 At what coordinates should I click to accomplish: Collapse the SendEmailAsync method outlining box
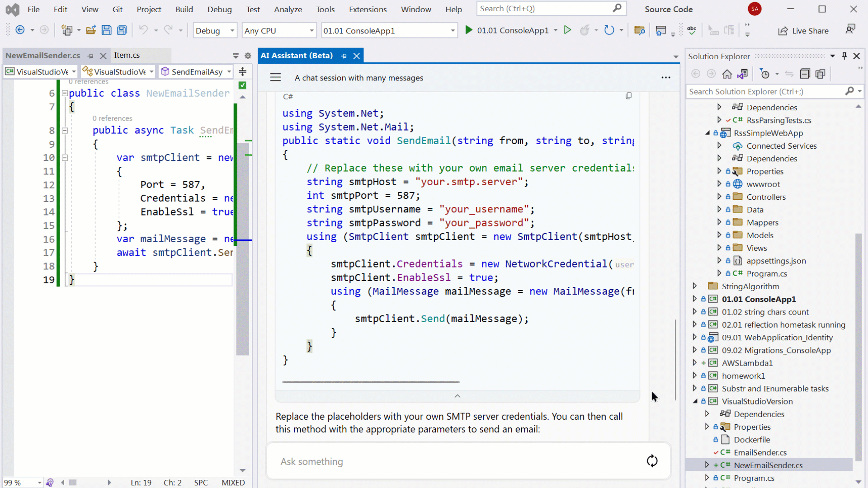(x=65, y=130)
